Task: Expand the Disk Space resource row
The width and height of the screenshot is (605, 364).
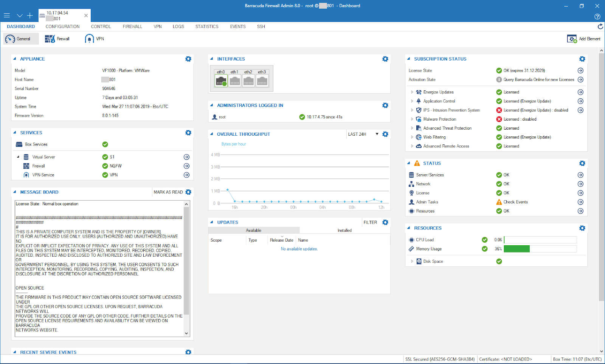Action: [412, 262]
